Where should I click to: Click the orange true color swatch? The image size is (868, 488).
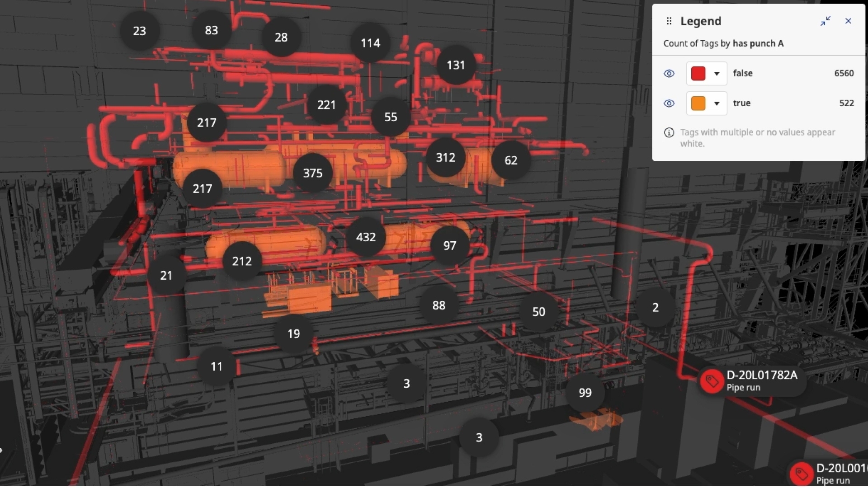pyautogui.click(x=698, y=103)
